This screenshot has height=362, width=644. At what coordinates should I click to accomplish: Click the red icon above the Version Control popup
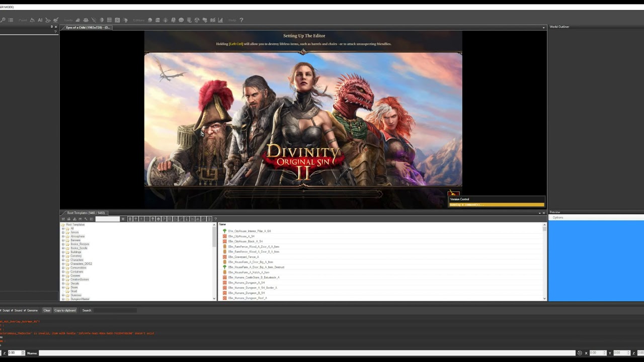click(x=453, y=194)
